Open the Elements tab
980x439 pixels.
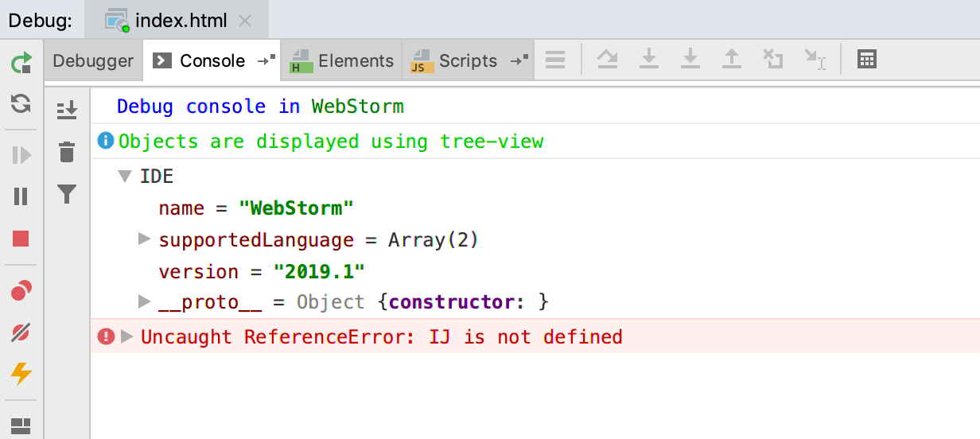tap(343, 61)
